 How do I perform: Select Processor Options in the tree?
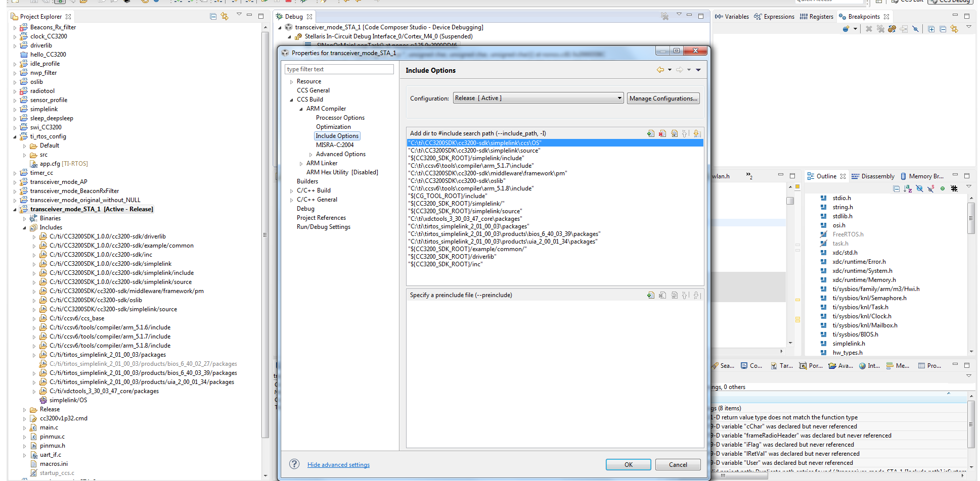340,118
